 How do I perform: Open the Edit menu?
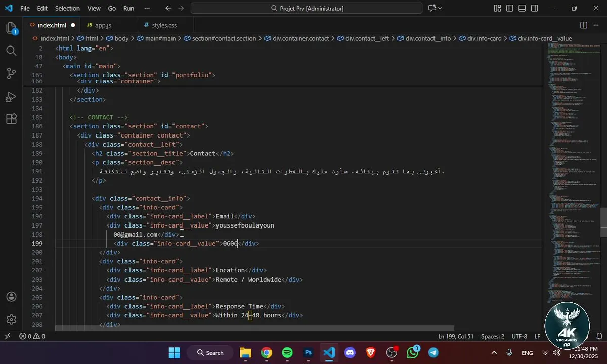(x=42, y=8)
